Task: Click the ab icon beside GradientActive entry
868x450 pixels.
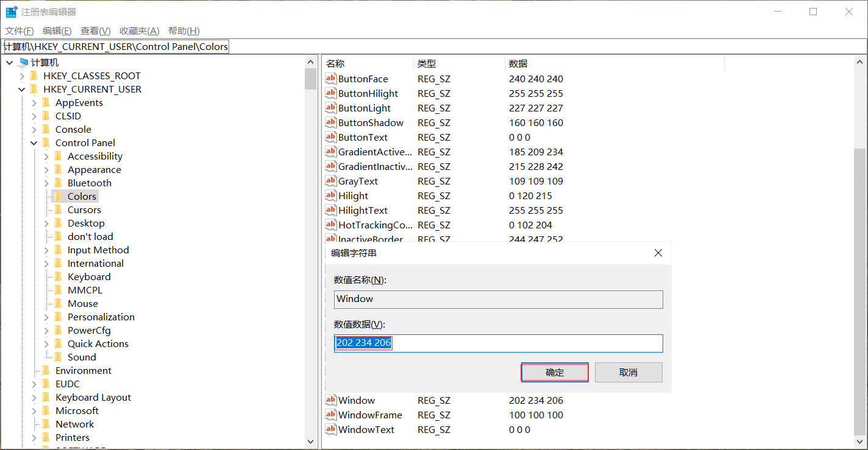Action: tap(330, 152)
